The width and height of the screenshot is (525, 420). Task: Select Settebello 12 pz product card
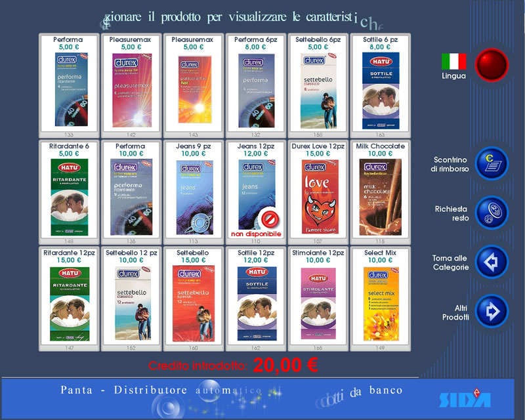pos(131,299)
